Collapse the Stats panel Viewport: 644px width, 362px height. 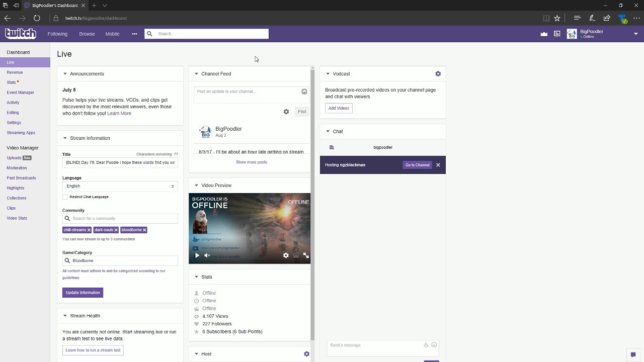pos(196,277)
